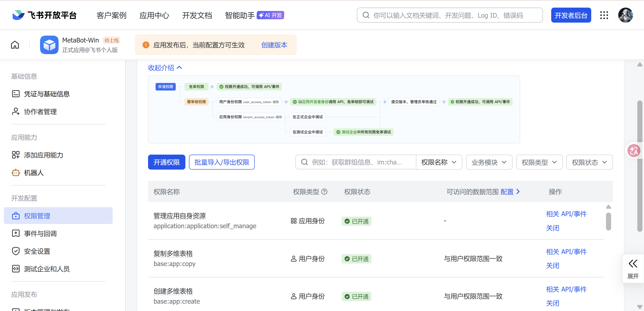
Task: Open the 权限名称 dropdown
Action: click(x=439, y=162)
